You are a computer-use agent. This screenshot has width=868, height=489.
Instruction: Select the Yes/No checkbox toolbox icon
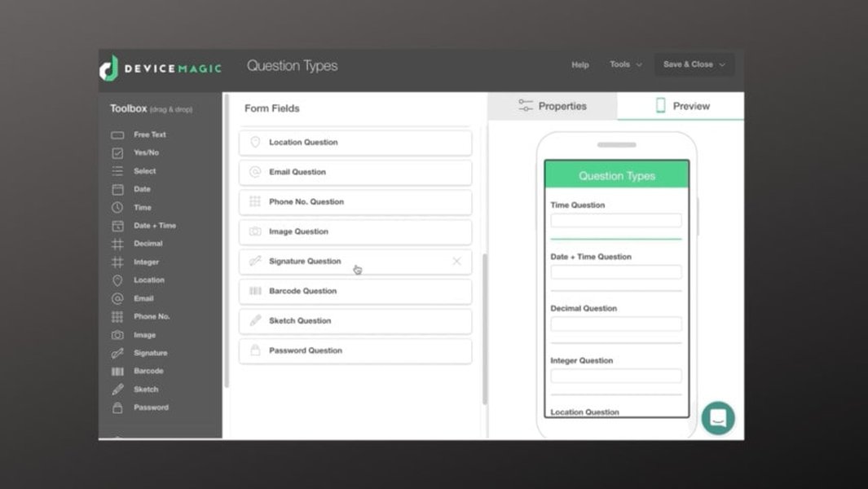[117, 153]
